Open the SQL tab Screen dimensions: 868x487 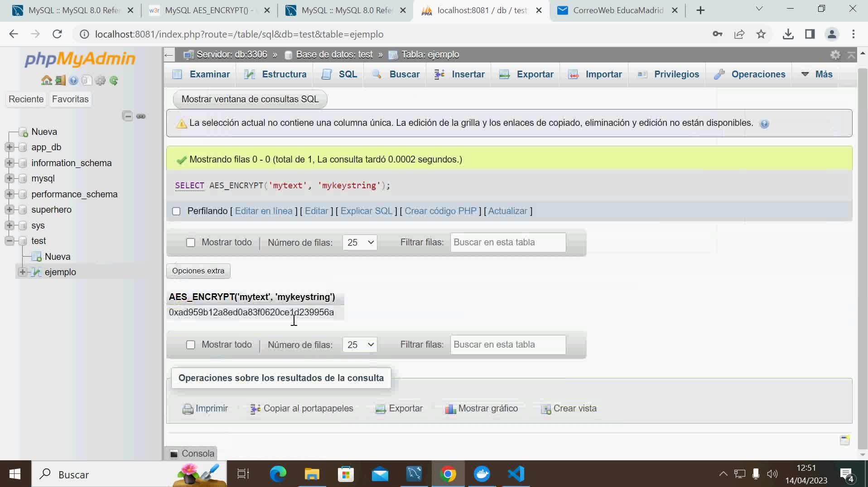pos(339,74)
